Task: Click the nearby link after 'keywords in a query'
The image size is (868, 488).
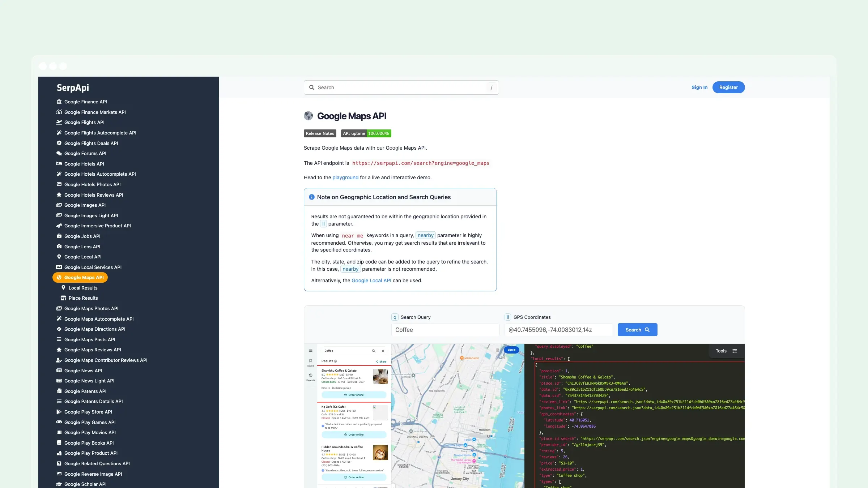Action: click(x=426, y=235)
